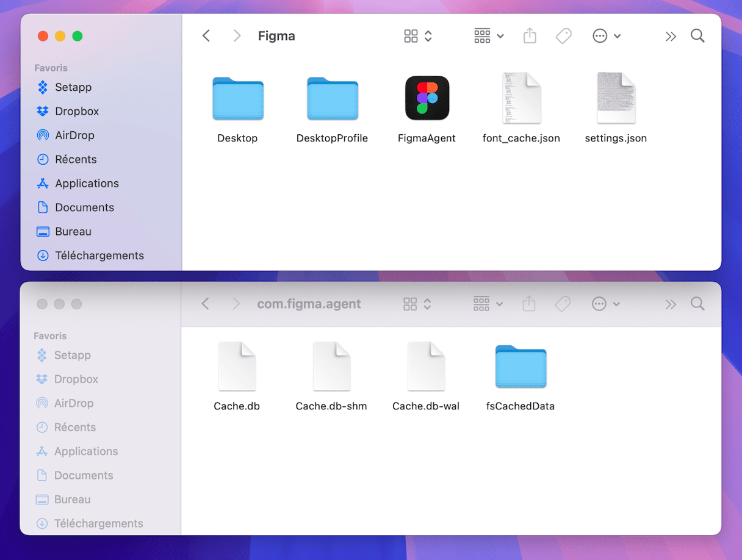Select the settings.json file
742x560 pixels.
click(616, 99)
